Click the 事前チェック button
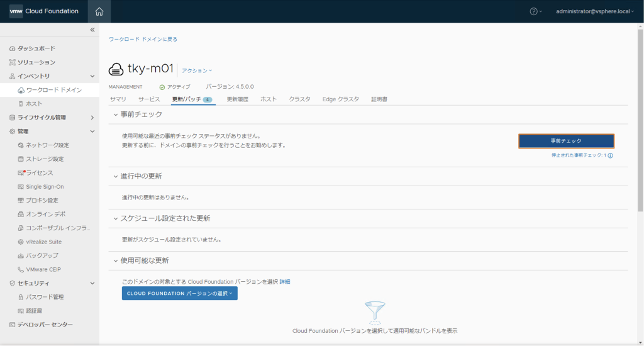The height and width of the screenshot is (346, 644). pyautogui.click(x=567, y=141)
